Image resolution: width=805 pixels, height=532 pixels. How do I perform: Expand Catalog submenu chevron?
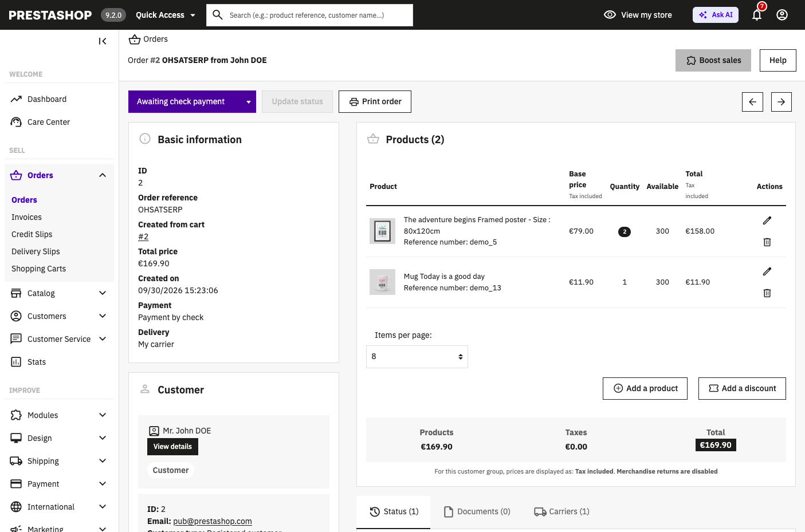coord(103,293)
